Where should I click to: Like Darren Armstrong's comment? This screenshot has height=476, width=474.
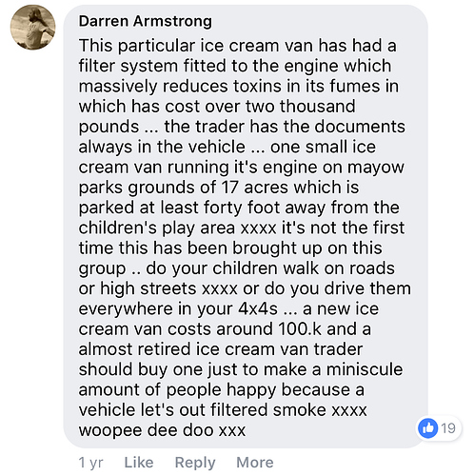point(139,463)
